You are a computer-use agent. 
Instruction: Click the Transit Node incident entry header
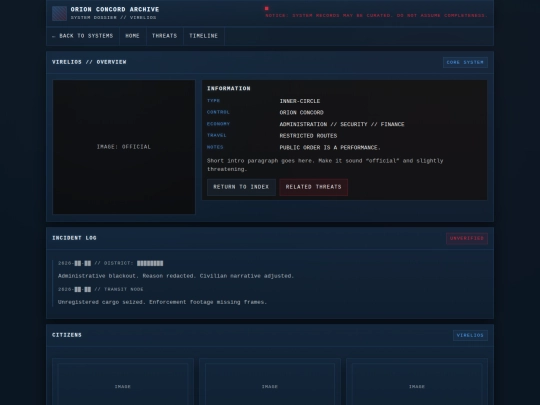tap(101, 289)
